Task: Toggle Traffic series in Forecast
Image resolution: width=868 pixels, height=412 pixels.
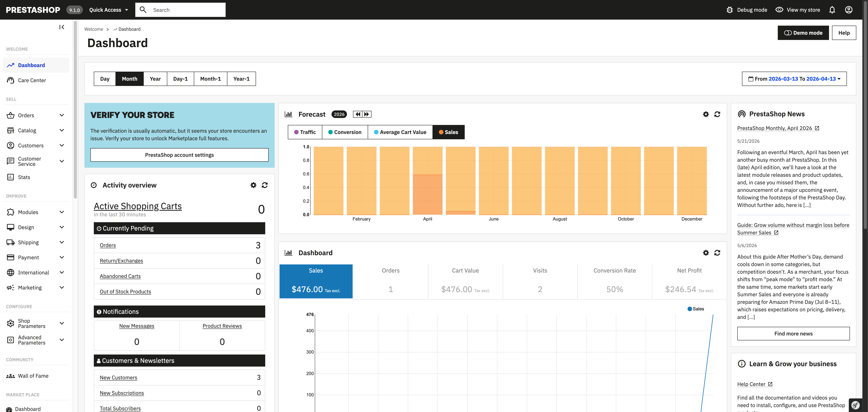Action: click(305, 132)
